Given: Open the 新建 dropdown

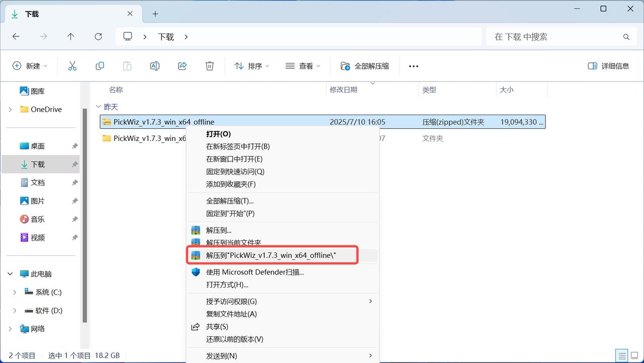Looking at the screenshot, I should pos(30,66).
